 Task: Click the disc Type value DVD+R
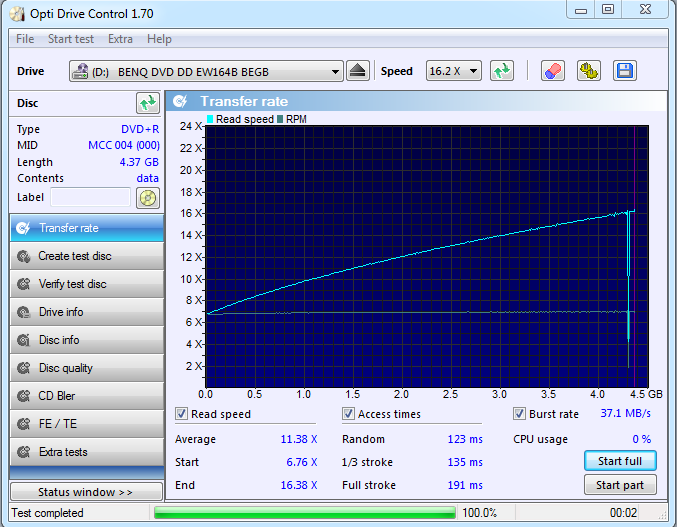[x=140, y=129]
